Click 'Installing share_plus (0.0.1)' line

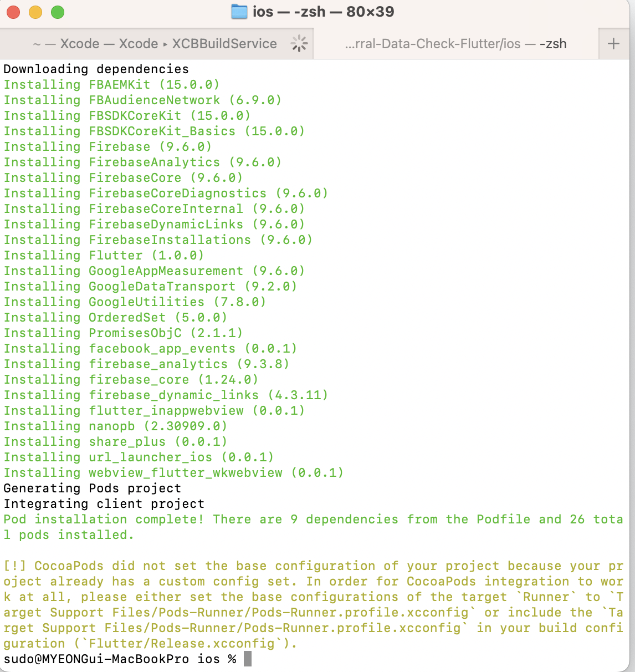point(116,442)
